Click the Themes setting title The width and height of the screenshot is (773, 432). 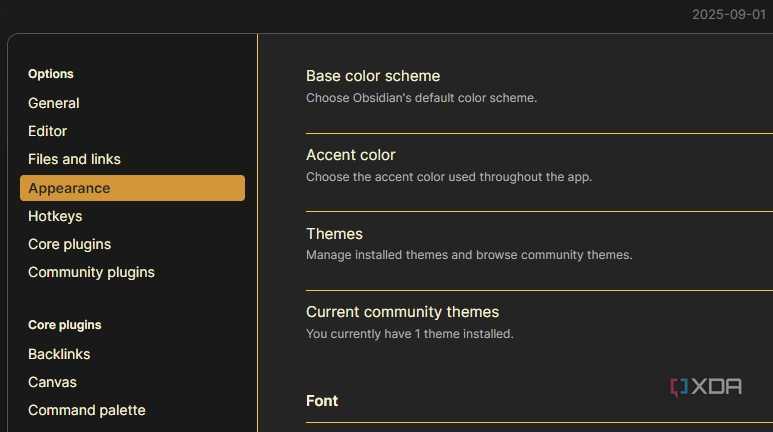[334, 234]
